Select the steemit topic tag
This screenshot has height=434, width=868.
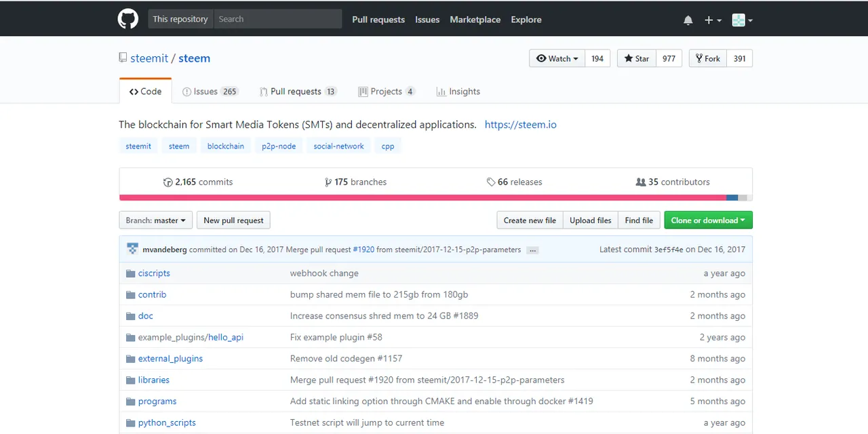[138, 146]
